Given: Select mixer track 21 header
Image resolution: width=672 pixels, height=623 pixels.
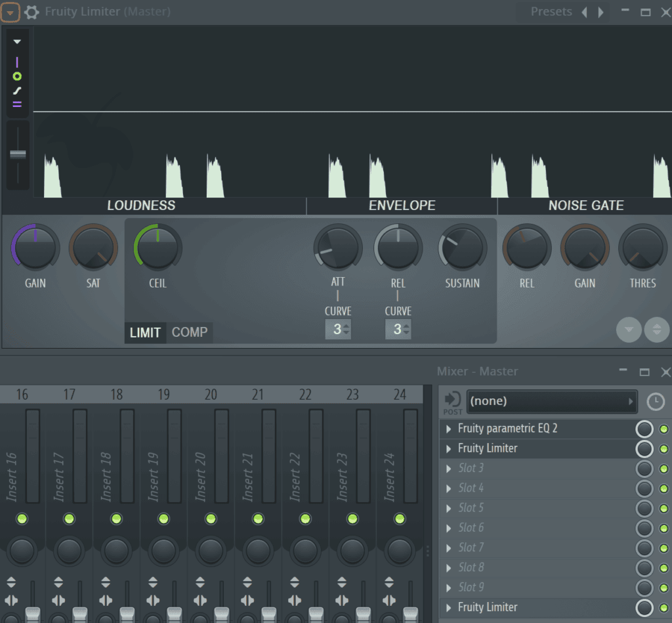Looking at the screenshot, I should pos(258,394).
